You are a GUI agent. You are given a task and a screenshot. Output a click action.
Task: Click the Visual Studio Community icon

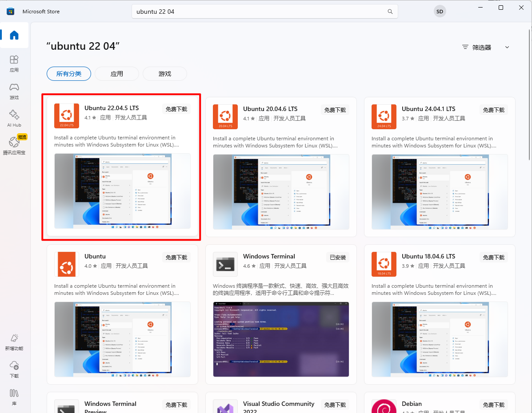click(x=225, y=406)
